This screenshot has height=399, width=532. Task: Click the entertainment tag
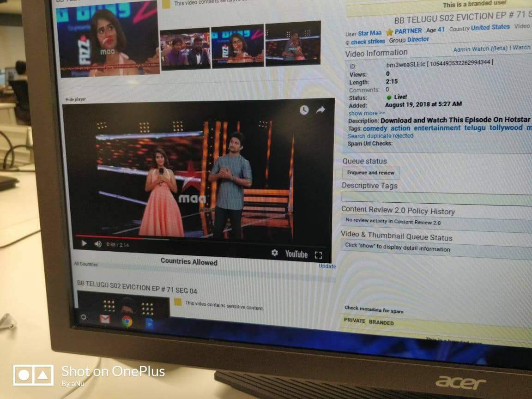(437, 127)
